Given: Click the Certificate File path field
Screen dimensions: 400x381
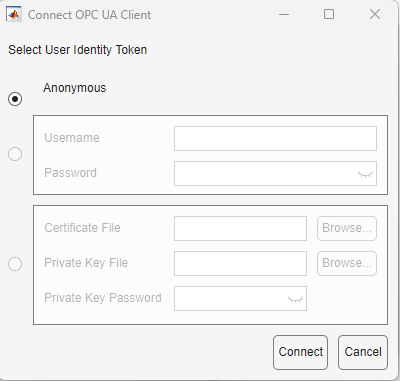Looking at the screenshot, I should click(240, 228).
